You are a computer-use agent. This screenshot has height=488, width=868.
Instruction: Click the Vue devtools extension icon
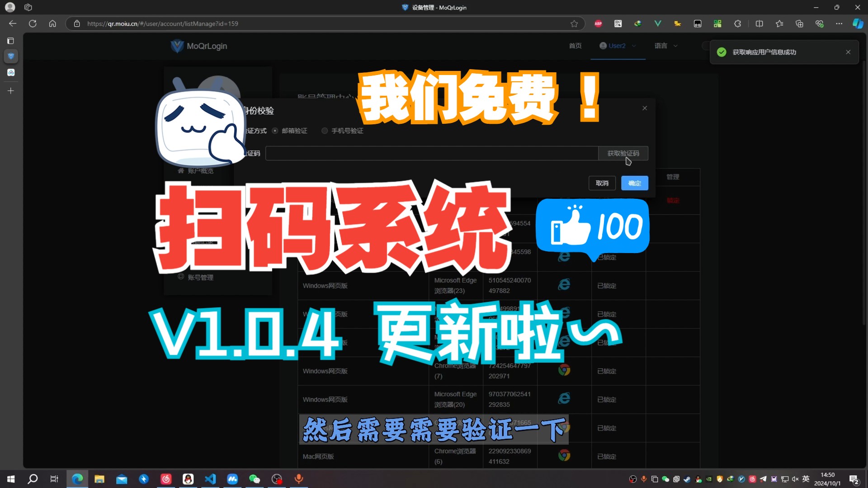pos(658,23)
